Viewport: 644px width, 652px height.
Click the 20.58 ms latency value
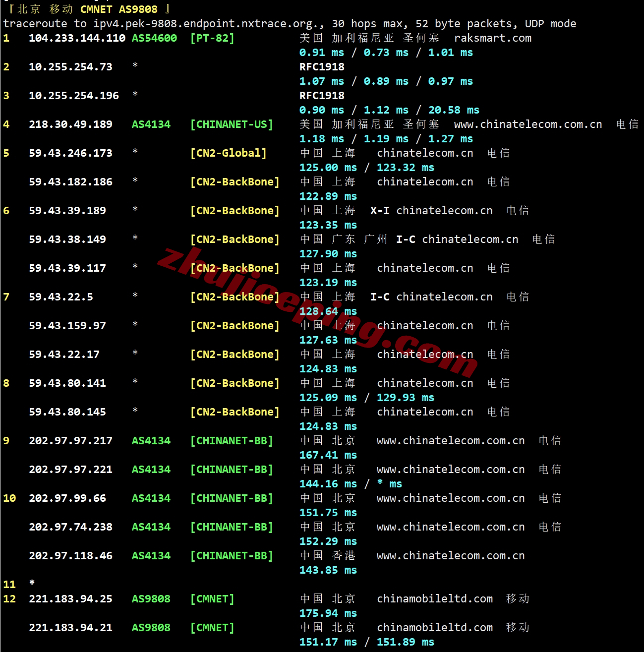[454, 110]
